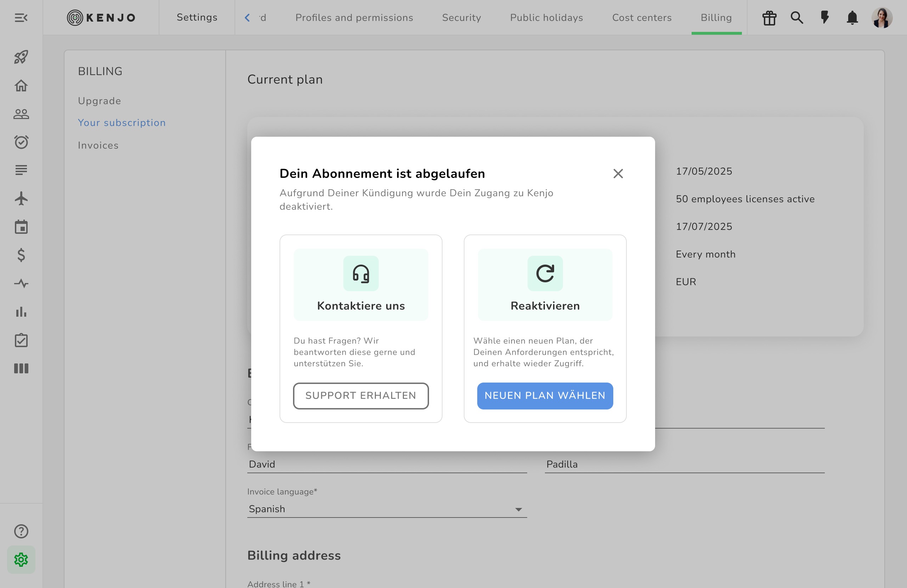Click the gift icon in the header
Screen dimensions: 907x588
[x=769, y=17]
